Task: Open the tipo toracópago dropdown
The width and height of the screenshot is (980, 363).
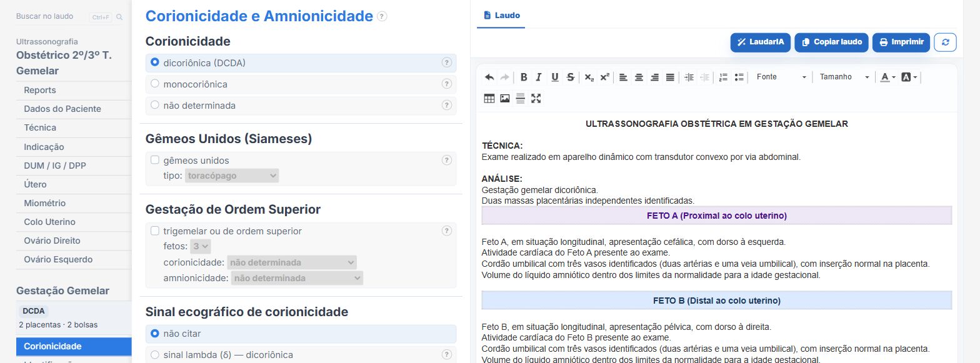Action: click(232, 176)
